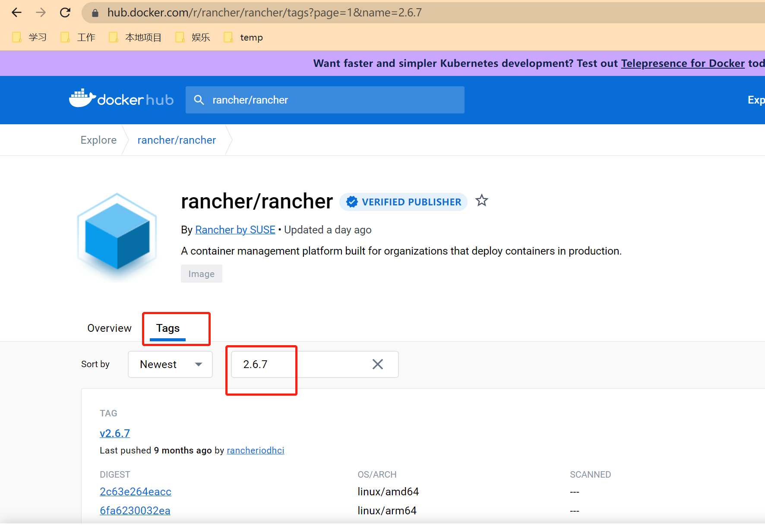765x532 pixels.
Task: Click the 'Updated a day ago' text
Action: (x=328, y=230)
